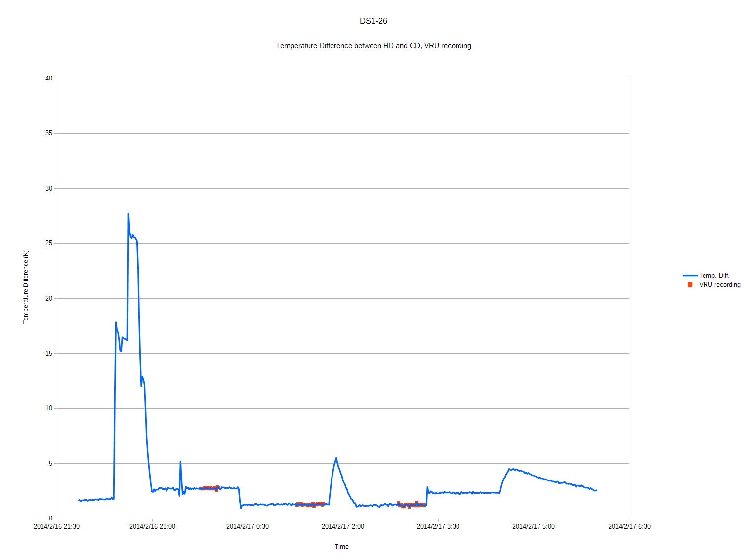Image resolution: width=747 pixels, height=560 pixels.
Task: Click the Temperature Difference (K) axis title
Action: coord(26,287)
